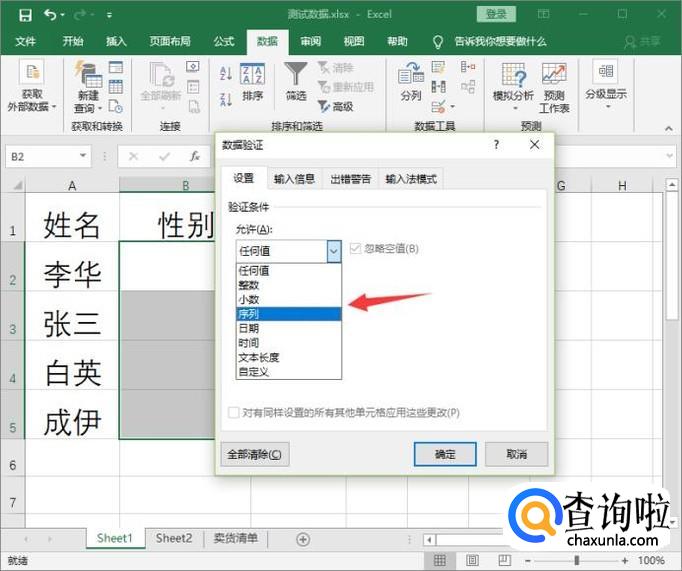Click the 登录 sign-in button
682x571 pixels.
496,14
